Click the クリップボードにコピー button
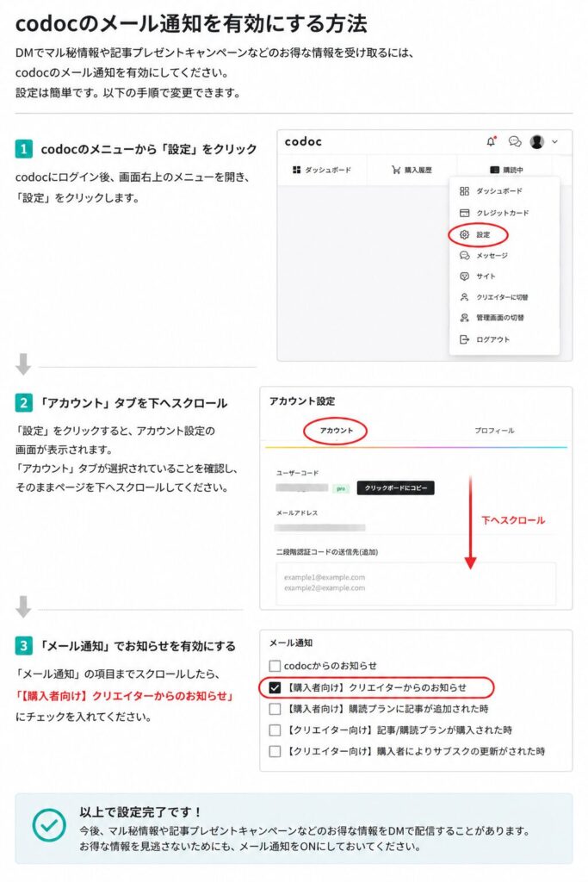Viewport: 588px width, 882px height. 396,488
